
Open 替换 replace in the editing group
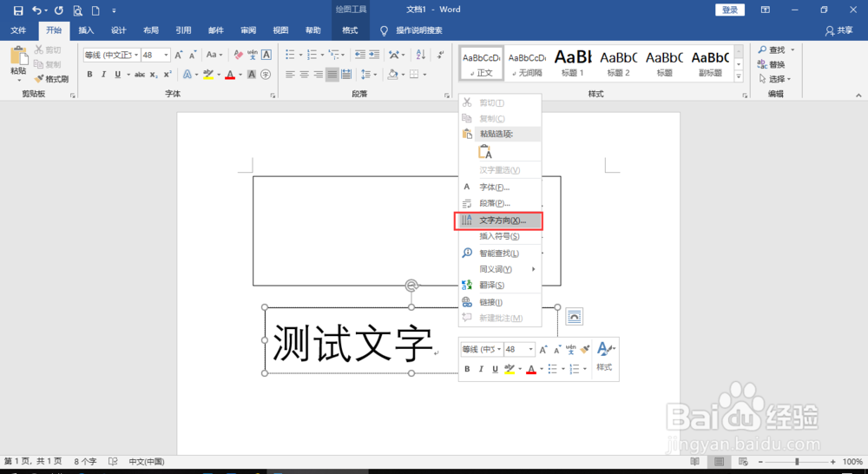pyautogui.click(x=772, y=64)
